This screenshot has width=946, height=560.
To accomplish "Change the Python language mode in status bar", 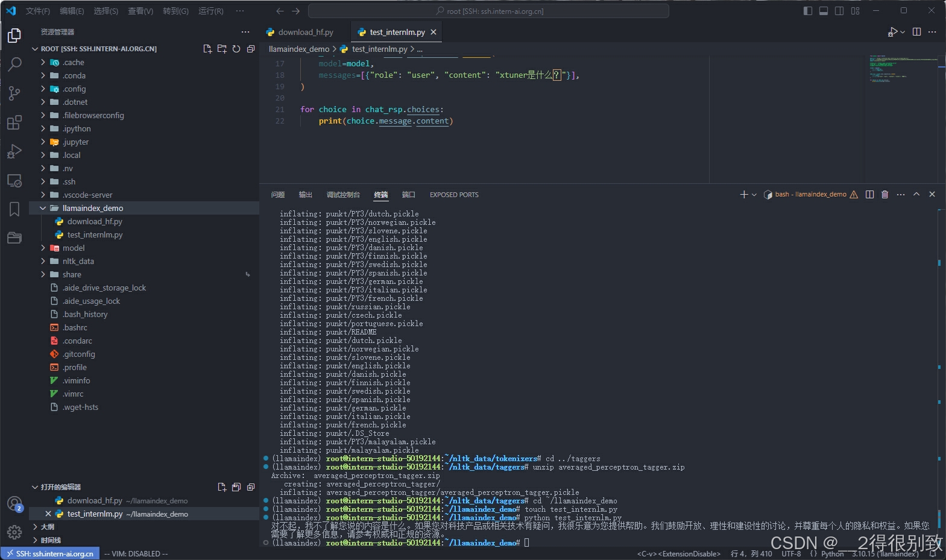I will 832,554.
